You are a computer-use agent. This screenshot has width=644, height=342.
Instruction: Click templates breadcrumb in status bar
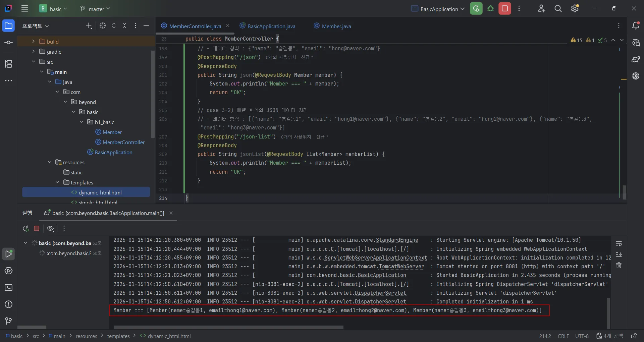[118, 336]
